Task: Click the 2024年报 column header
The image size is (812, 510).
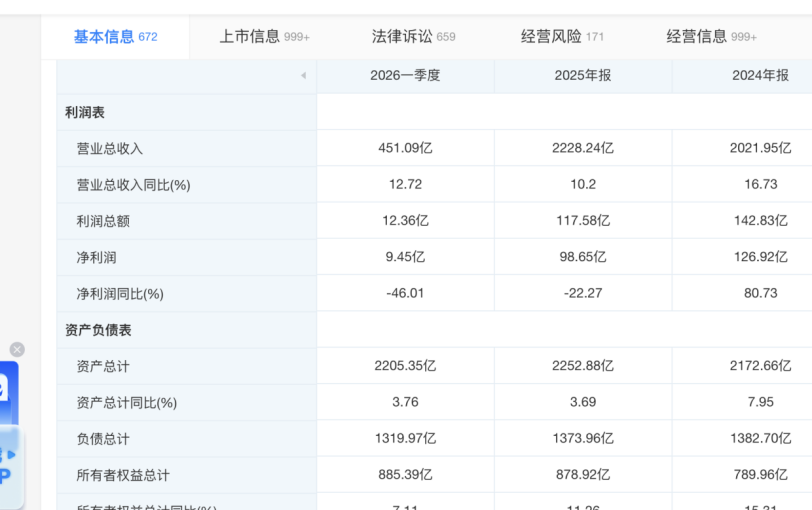Action: [x=760, y=76]
